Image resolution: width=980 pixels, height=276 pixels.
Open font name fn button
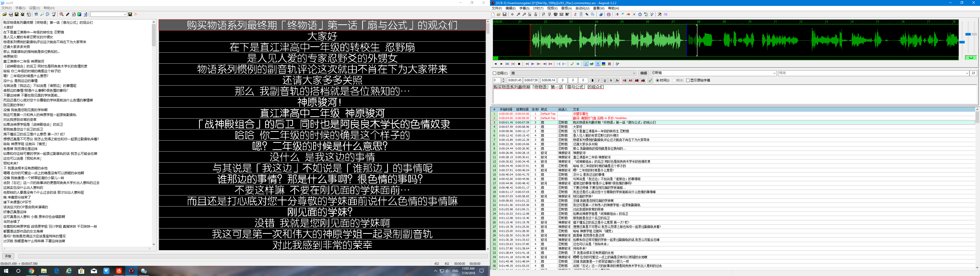617,80
